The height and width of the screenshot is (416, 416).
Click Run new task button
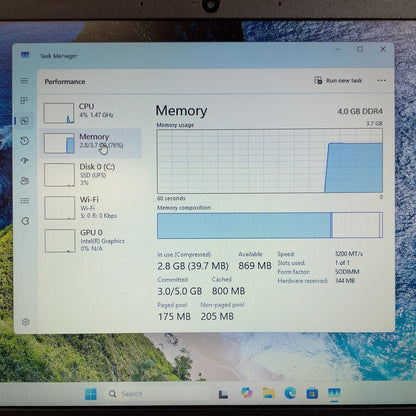click(x=338, y=80)
